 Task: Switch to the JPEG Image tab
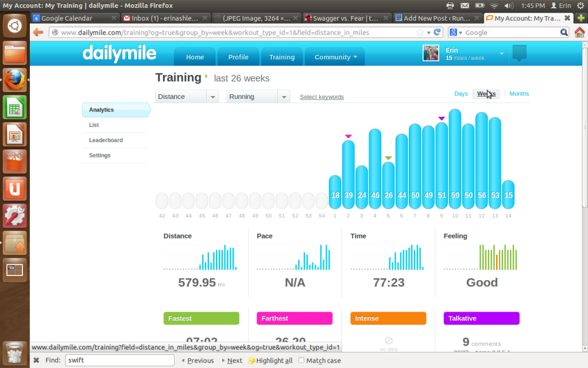[256, 18]
